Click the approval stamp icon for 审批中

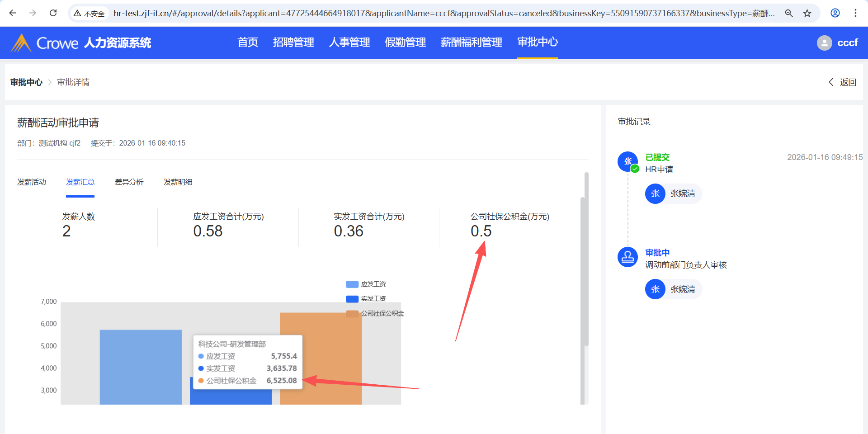point(627,257)
